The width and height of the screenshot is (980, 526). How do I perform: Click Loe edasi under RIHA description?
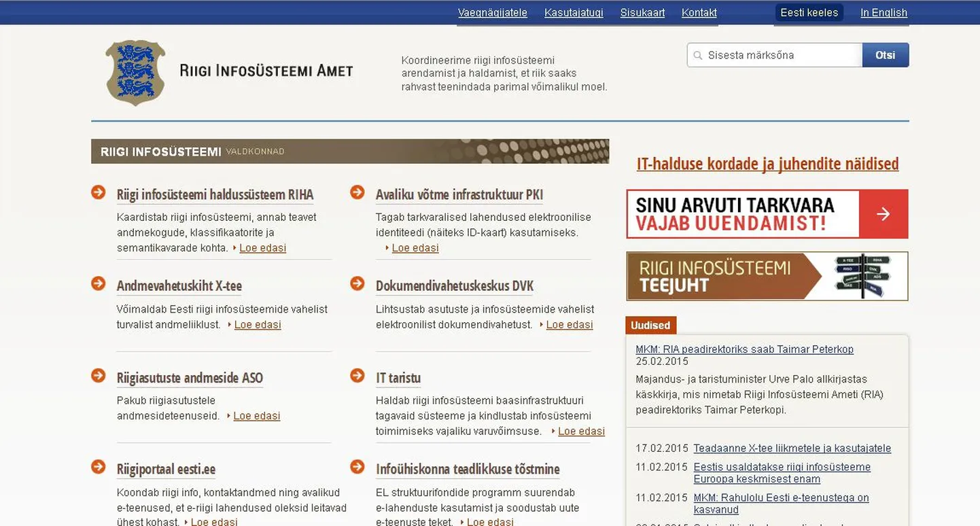point(262,248)
